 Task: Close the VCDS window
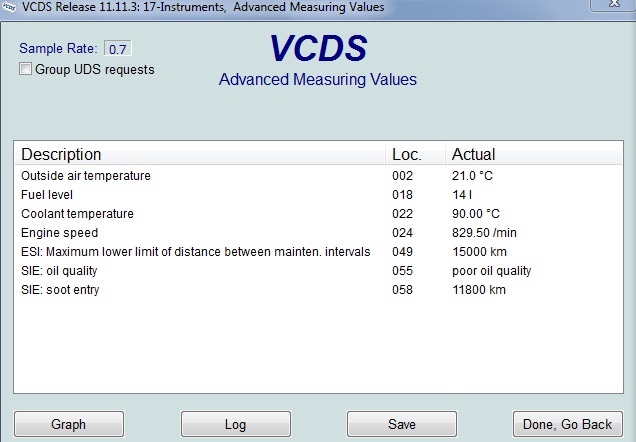pos(613,4)
